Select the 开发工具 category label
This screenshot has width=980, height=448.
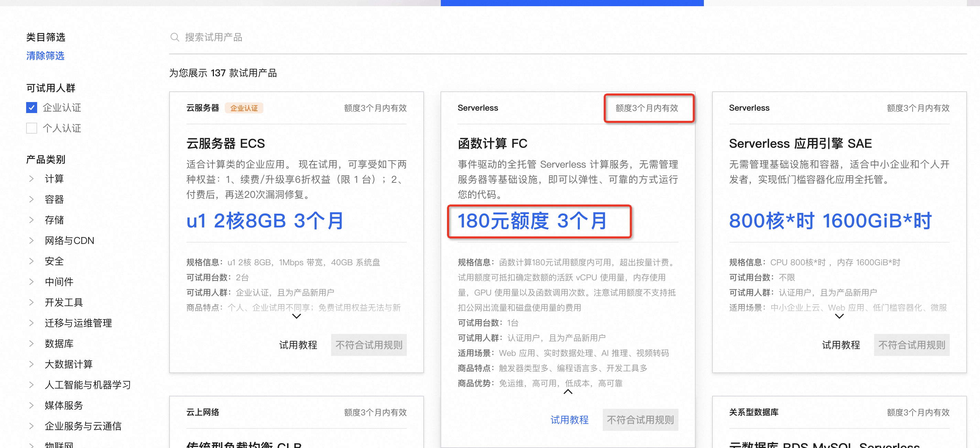64,302
